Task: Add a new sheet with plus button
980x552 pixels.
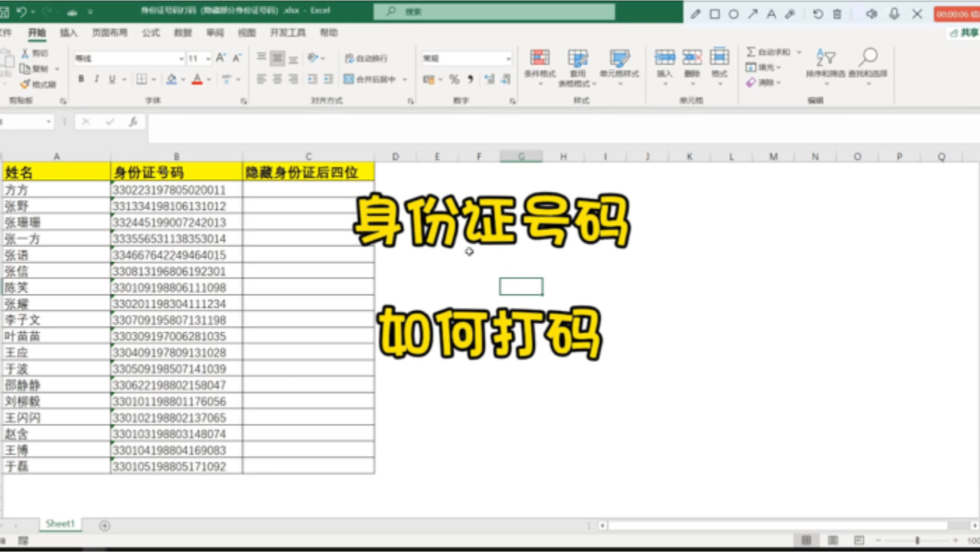Action: click(x=105, y=526)
